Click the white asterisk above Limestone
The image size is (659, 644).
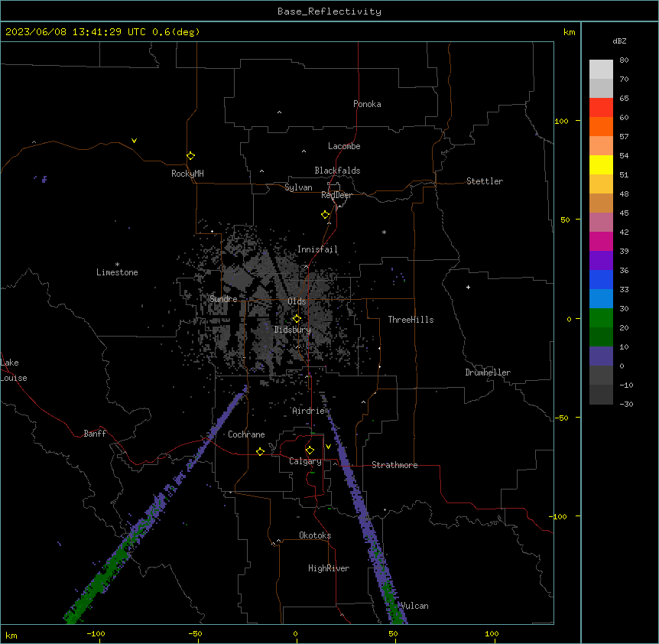pos(117,265)
